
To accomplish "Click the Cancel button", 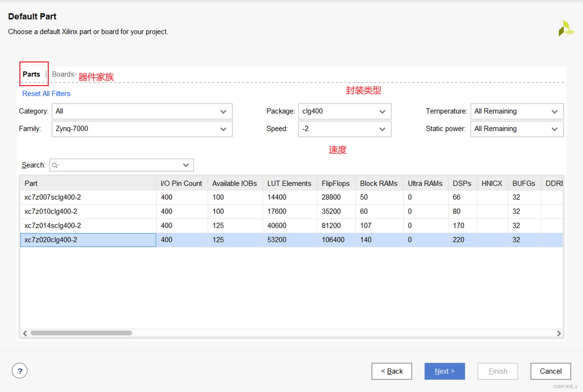I will point(550,371).
